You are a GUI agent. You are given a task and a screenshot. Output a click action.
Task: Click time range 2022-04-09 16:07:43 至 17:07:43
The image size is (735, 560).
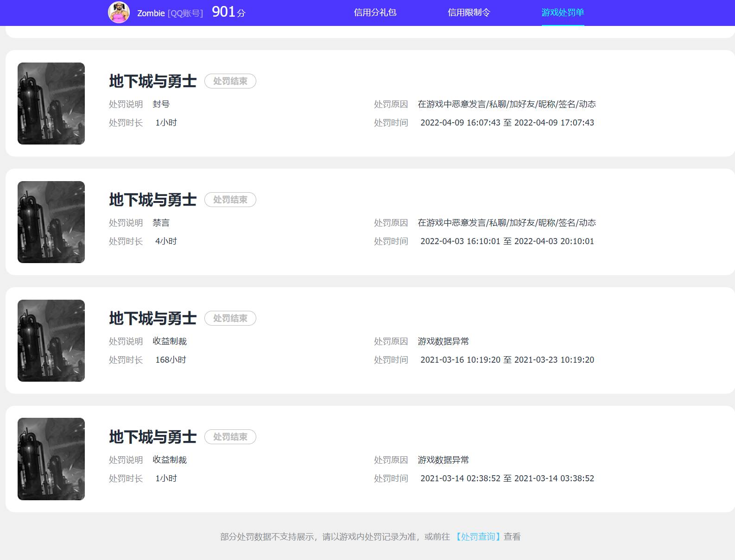(507, 123)
